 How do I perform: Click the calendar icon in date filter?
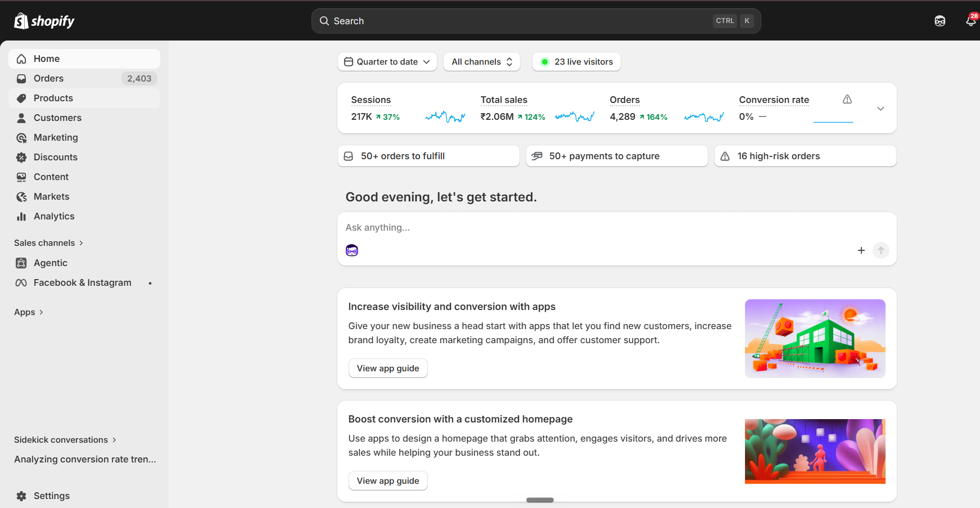pyautogui.click(x=349, y=62)
